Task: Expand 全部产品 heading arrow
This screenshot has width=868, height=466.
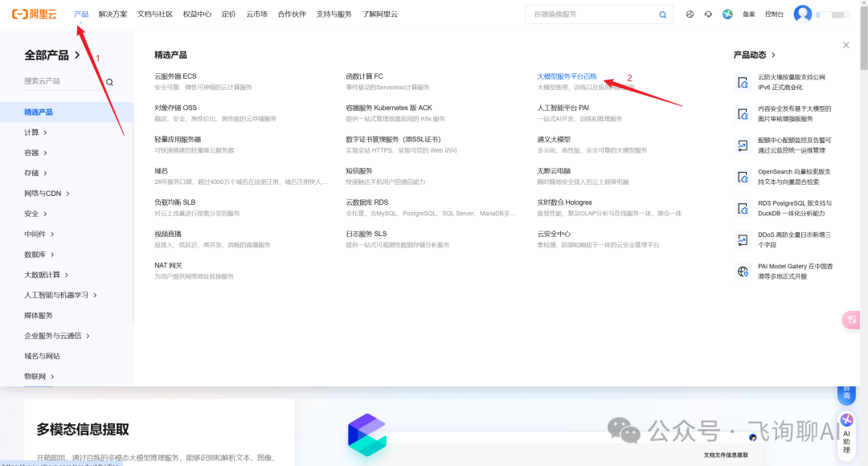Action: (x=77, y=55)
